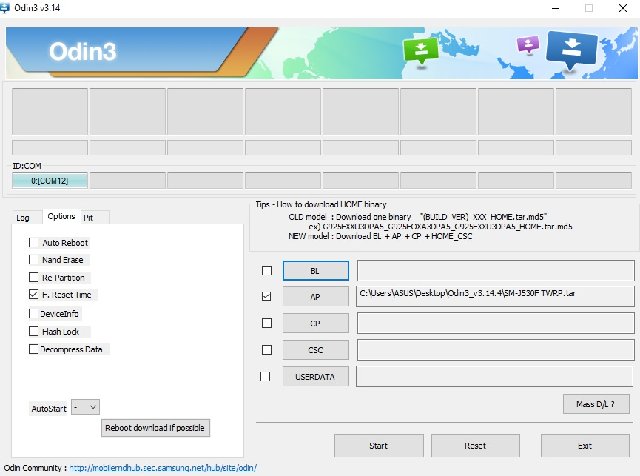Viewport: 640px width, 476px height.
Task: Maximize the Odin3 window
Action: pyautogui.click(x=589, y=8)
